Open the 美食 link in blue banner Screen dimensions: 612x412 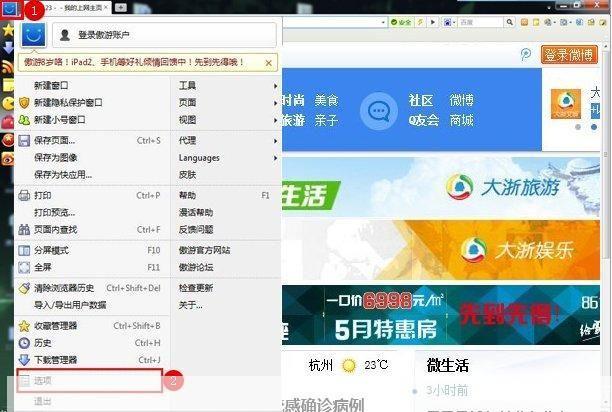[326, 100]
